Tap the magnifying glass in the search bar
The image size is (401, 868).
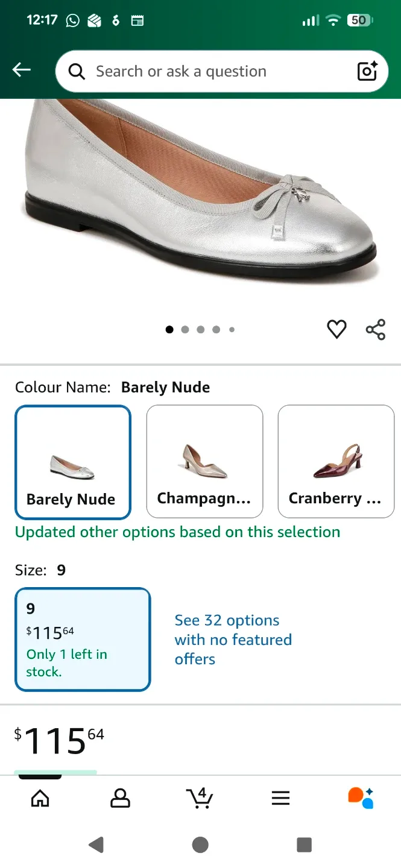[x=76, y=71]
